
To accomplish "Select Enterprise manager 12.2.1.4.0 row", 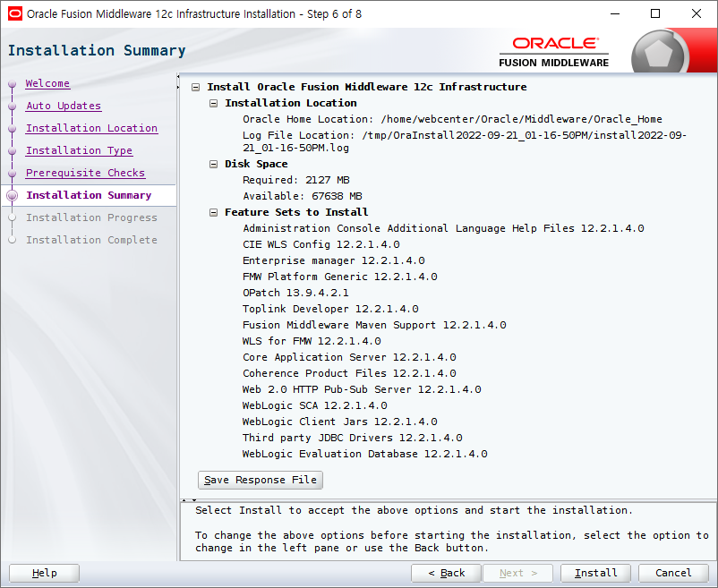I will click(x=333, y=260).
